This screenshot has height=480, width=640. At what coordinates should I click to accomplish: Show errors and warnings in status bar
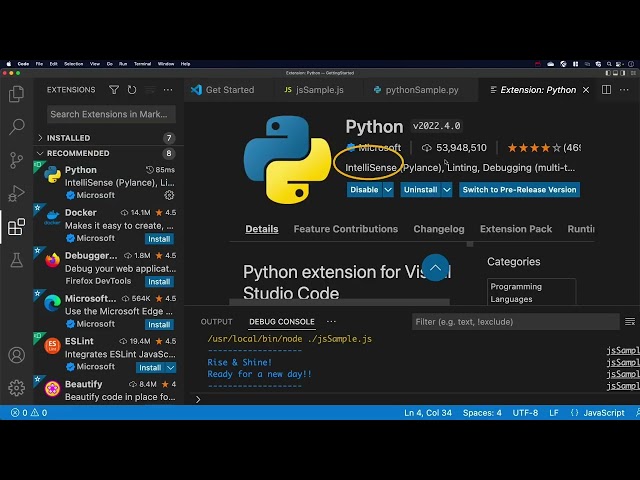pos(29,413)
